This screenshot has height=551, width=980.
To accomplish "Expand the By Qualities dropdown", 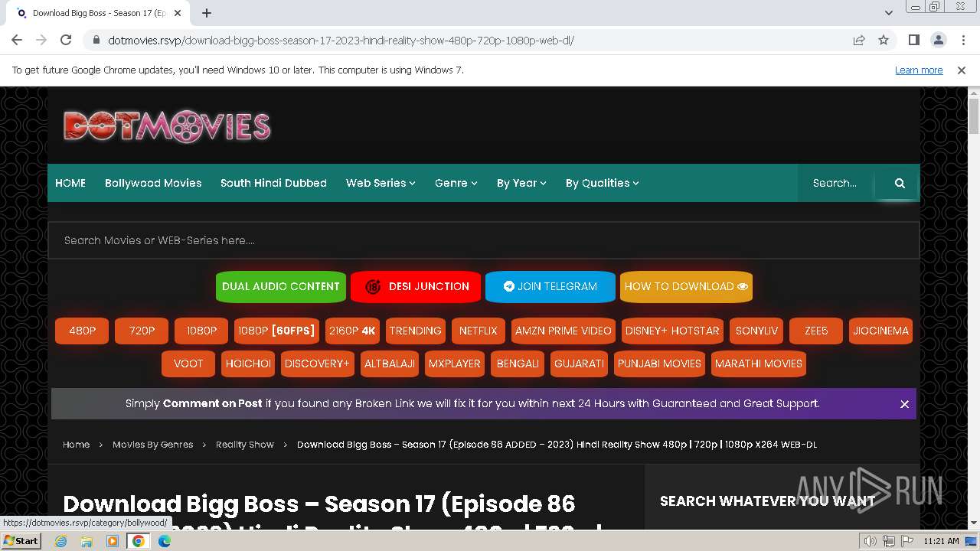I will coord(602,183).
